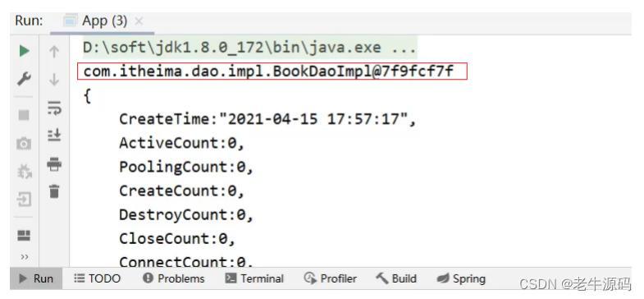Expand more toolbar actions double chevron

tap(25, 257)
